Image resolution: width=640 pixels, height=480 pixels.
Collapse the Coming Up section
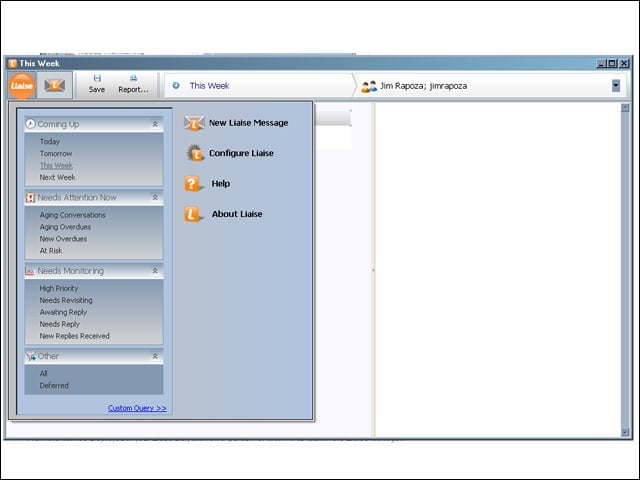pos(155,124)
